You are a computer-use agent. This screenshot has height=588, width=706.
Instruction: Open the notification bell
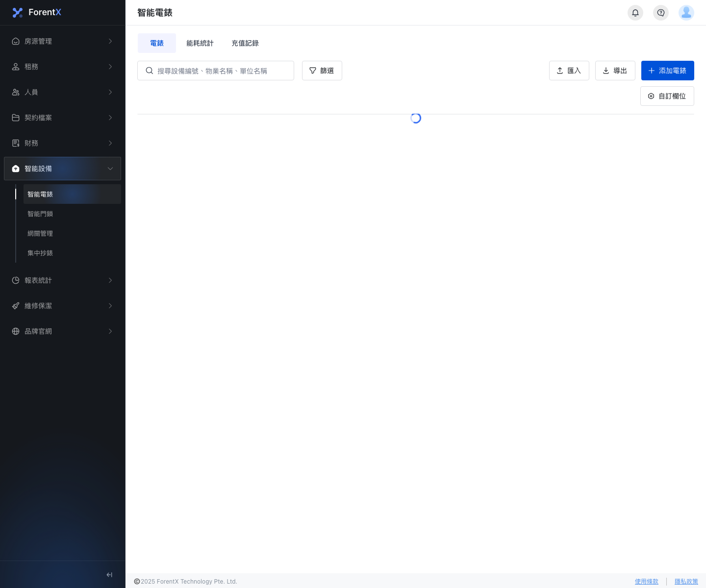[635, 13]
